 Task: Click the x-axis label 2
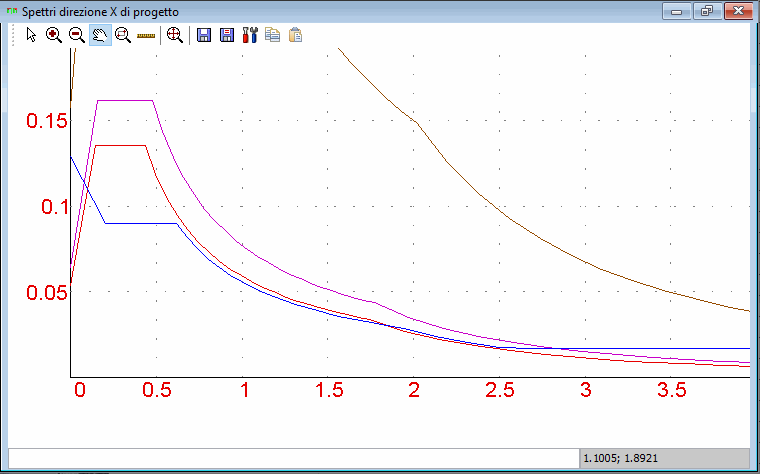(x=414, y=391)
